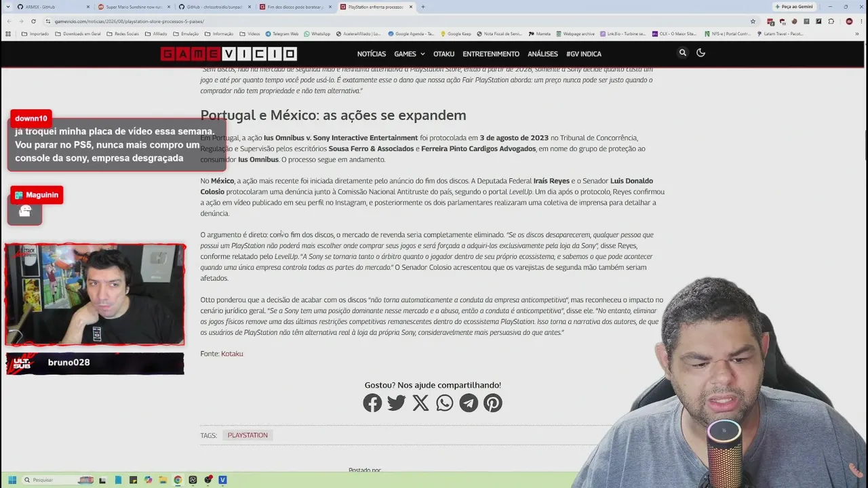Open the NOTÍCIAS menu item

(372, 54)
